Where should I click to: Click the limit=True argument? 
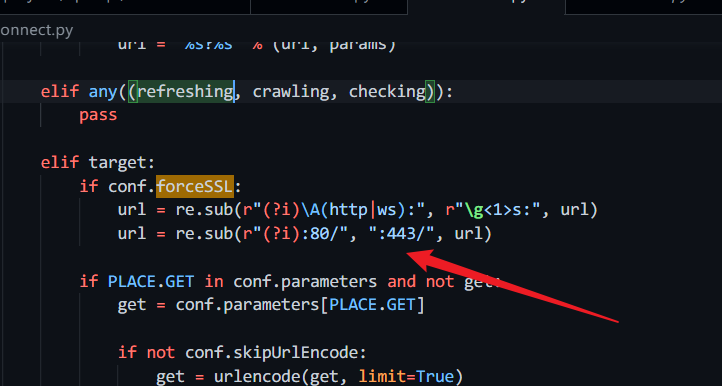(x=406, y=377)
